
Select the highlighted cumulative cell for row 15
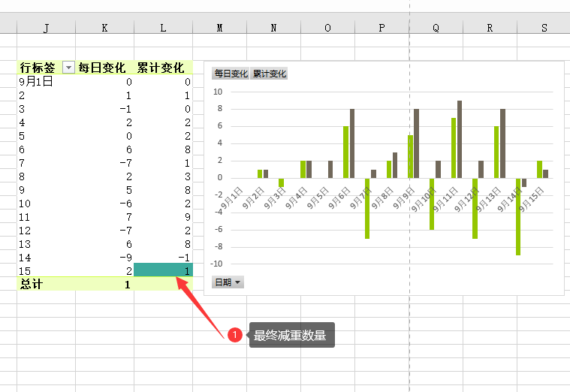click(x=163, y=270)
